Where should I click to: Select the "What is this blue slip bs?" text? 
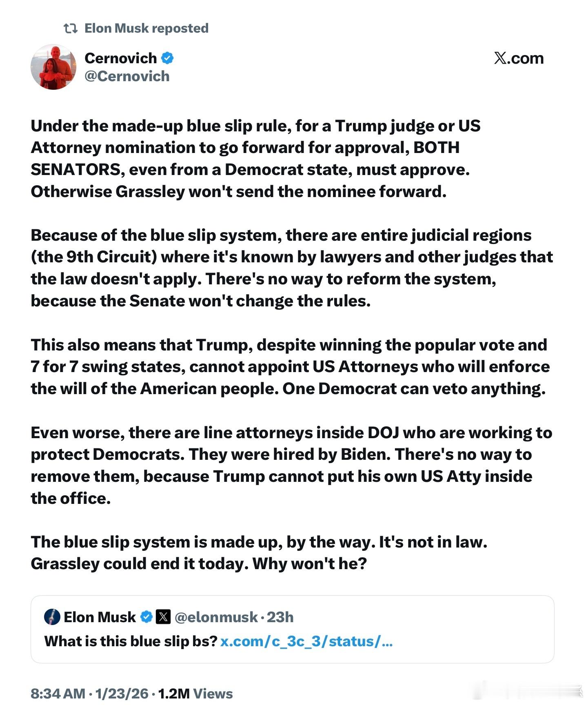tap(131, 641)
